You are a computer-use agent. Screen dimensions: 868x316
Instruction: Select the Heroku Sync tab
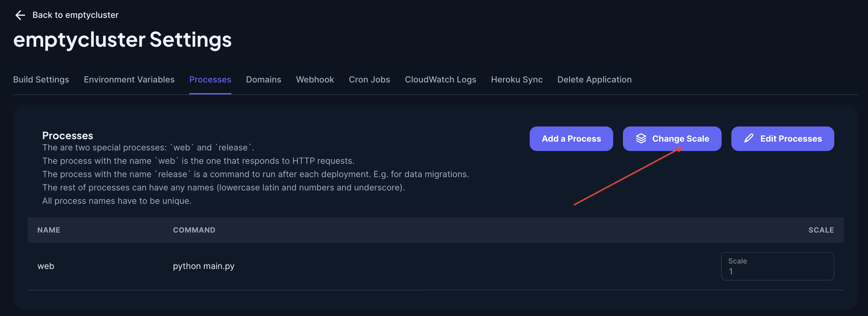click(x=517, y=80)
